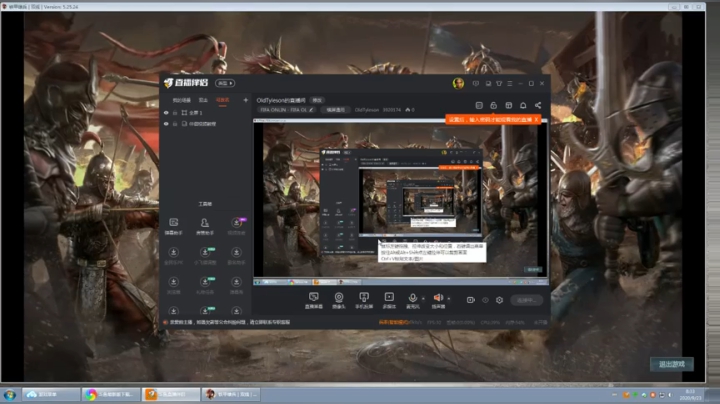
Task: Switch to the first scene tab
Action: pyautogui.click(x=181, y=100)
